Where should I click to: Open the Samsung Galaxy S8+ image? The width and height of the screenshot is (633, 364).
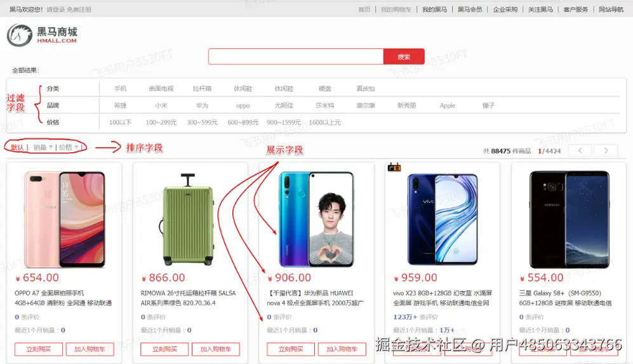tap(570, 219)
